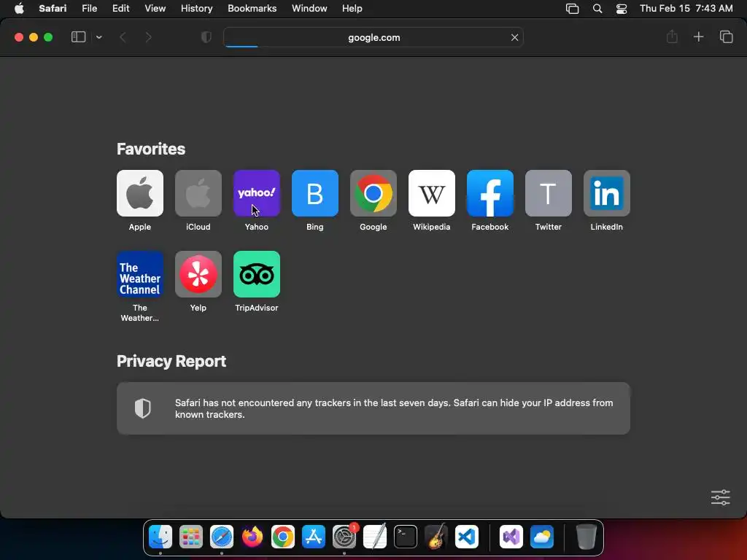This screenshot has height=560, width=747.
Task: Open the LinkedIn favorite tile
Action: pyautogui.click(x=606, y=193)
